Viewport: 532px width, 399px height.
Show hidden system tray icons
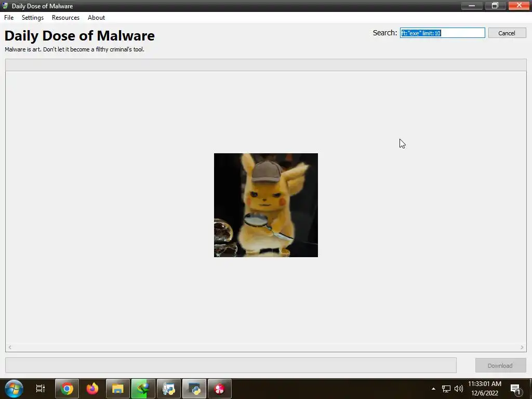coord(433,389)
